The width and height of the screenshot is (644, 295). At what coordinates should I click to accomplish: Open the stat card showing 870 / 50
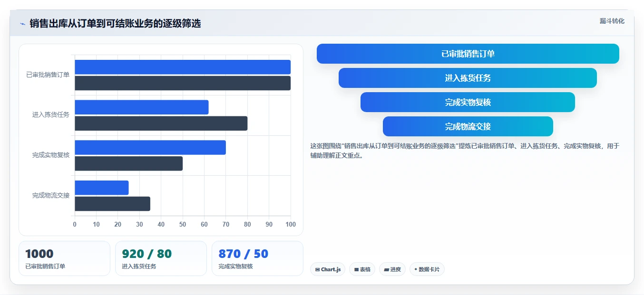point(257,258)
